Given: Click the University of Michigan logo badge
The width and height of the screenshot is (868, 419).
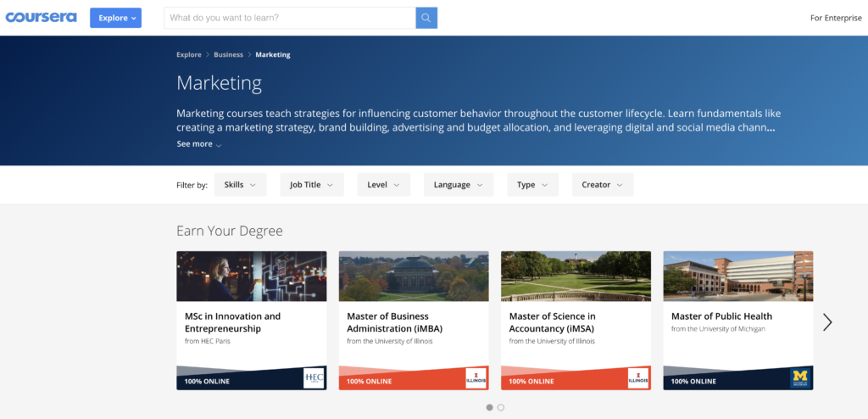Looking at the screenshot, I should 800,378.
